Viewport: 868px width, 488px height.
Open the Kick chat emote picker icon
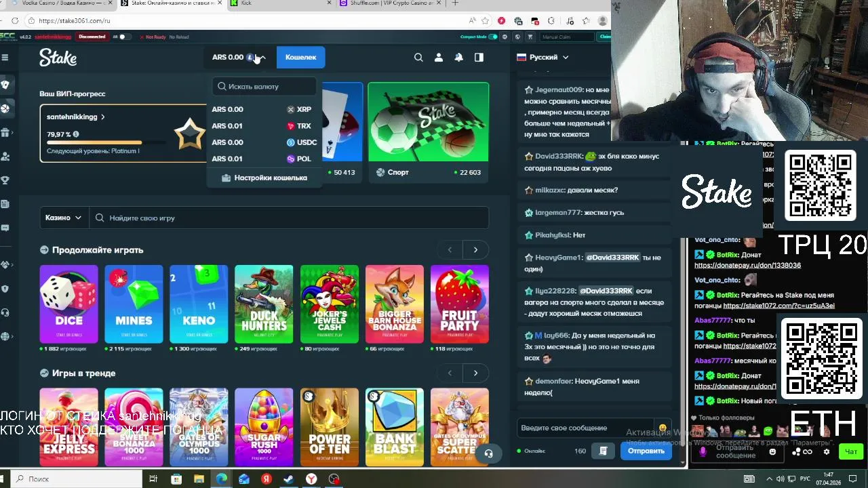coord(772,452)
